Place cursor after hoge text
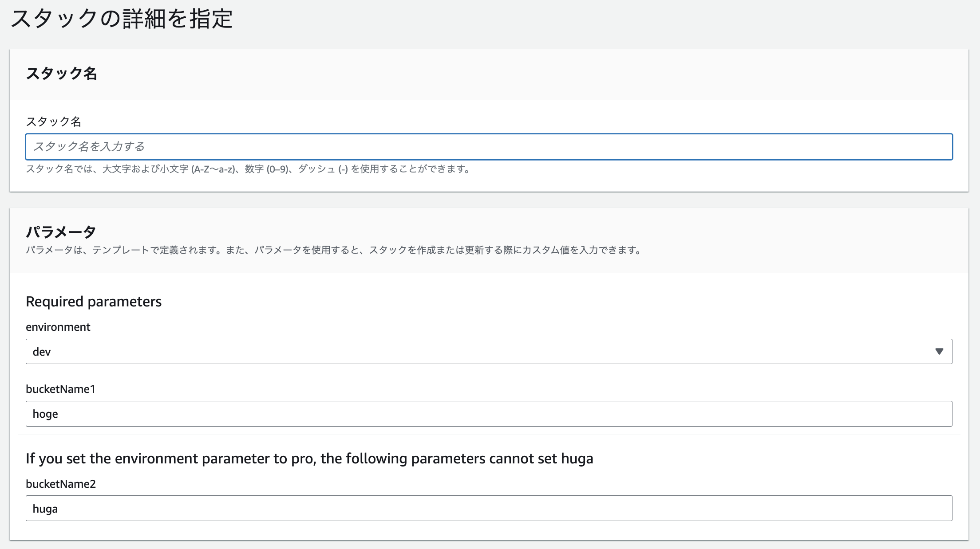980x549 pixels. [x=59, y=414]
